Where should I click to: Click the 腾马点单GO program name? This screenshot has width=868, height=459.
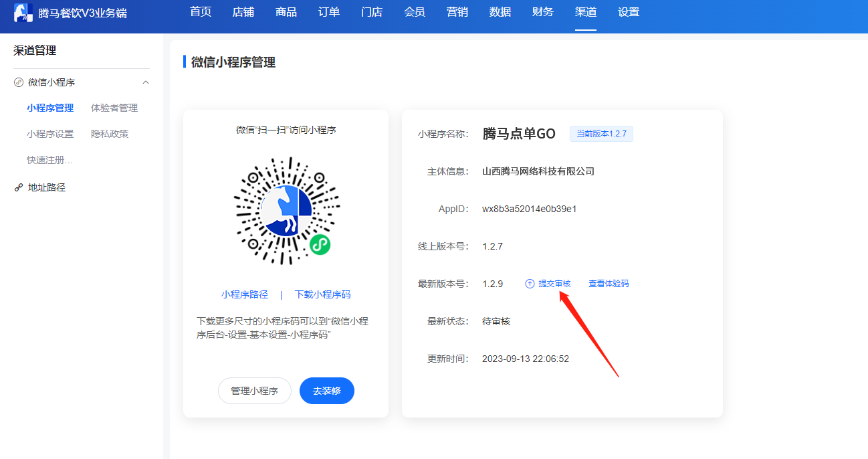coord(519,134)
